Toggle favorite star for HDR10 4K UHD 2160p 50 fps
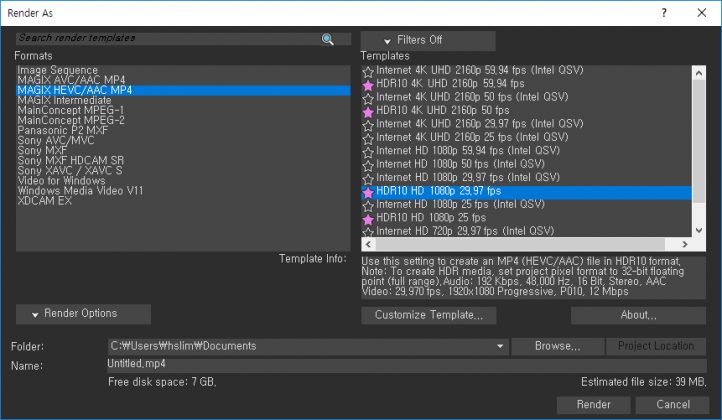This screenshot has width=722, height=420. [368, 111]
